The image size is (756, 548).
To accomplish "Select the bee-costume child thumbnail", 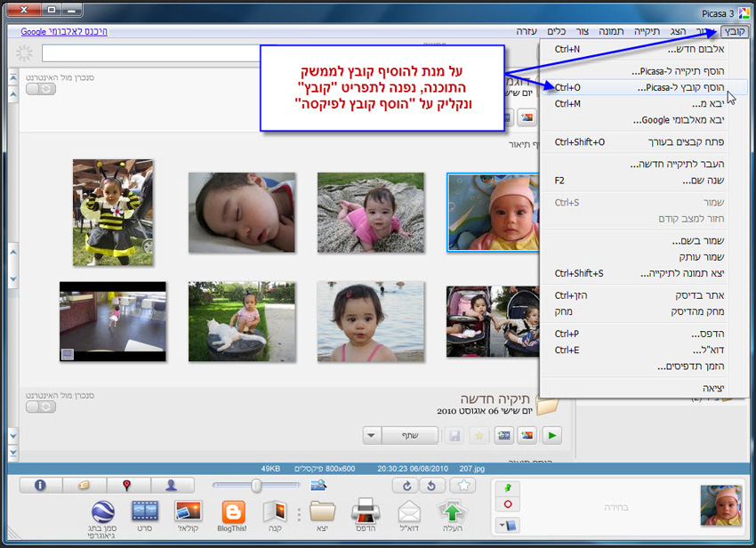I will point(113,213).
